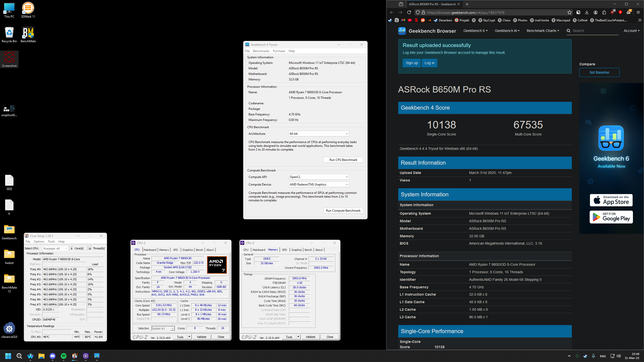Open File Explorer from the taskbar
The width and height of the screenshot is (644, 362).
[x=41, y=356]
